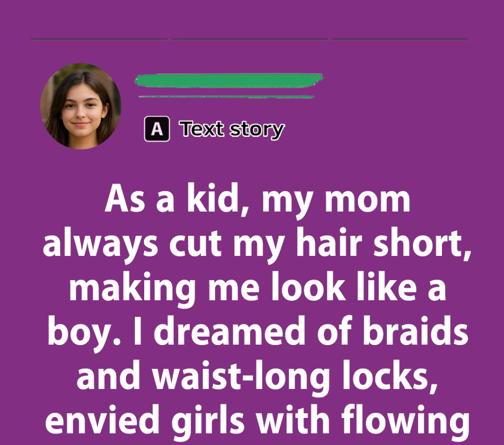
Task: Open the green-scribbled author name
Action: [x=229, y=80]
